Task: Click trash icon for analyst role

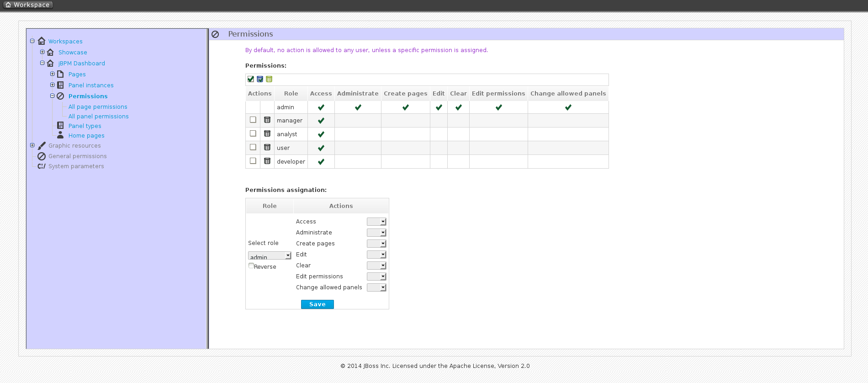Action: coord(267,134)
